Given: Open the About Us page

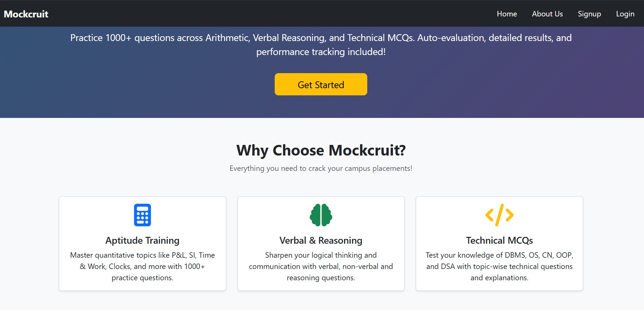Looking at the screenshot, I should click(547, 14).
